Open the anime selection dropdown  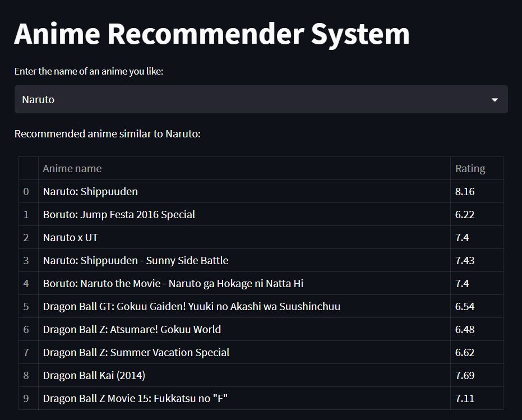[x=261, y=99]
